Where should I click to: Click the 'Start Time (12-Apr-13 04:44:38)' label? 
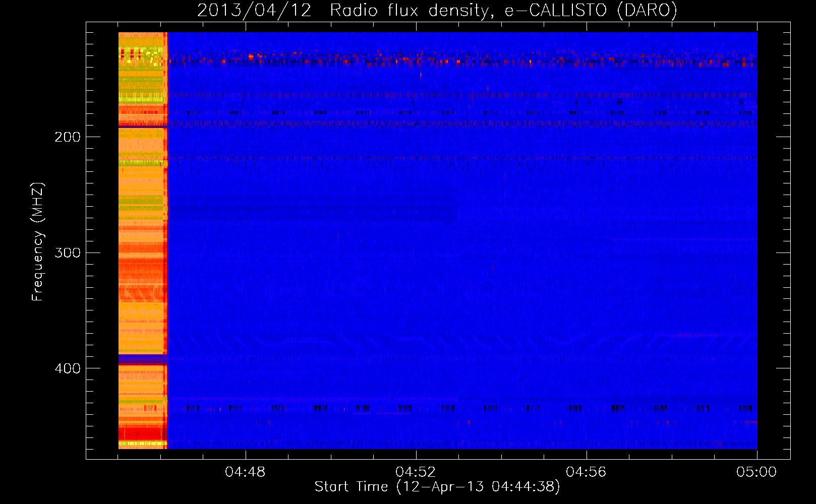(437, 487)
